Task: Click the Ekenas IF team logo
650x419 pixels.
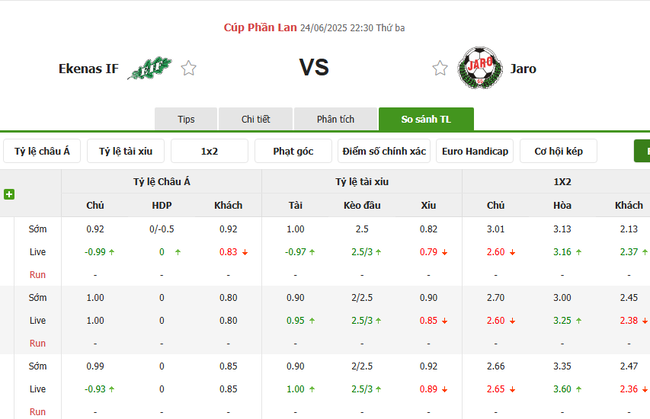Action: point(150,68)
